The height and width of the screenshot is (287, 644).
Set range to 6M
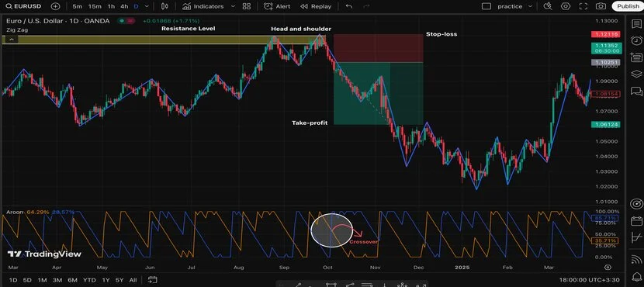(x=72, y=280)
